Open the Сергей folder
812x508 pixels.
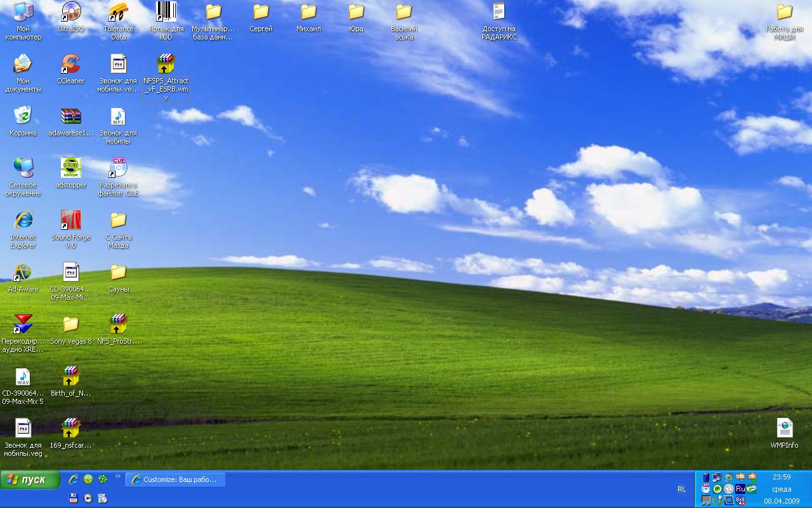261,17
